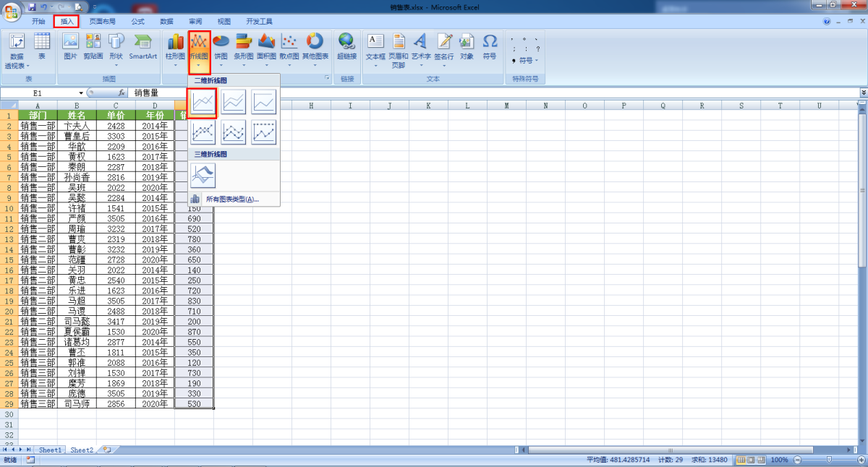Insert SmartArt graphic
This screenshot has width=868, height=467.
pyautogui.click(x=143, y=46)
